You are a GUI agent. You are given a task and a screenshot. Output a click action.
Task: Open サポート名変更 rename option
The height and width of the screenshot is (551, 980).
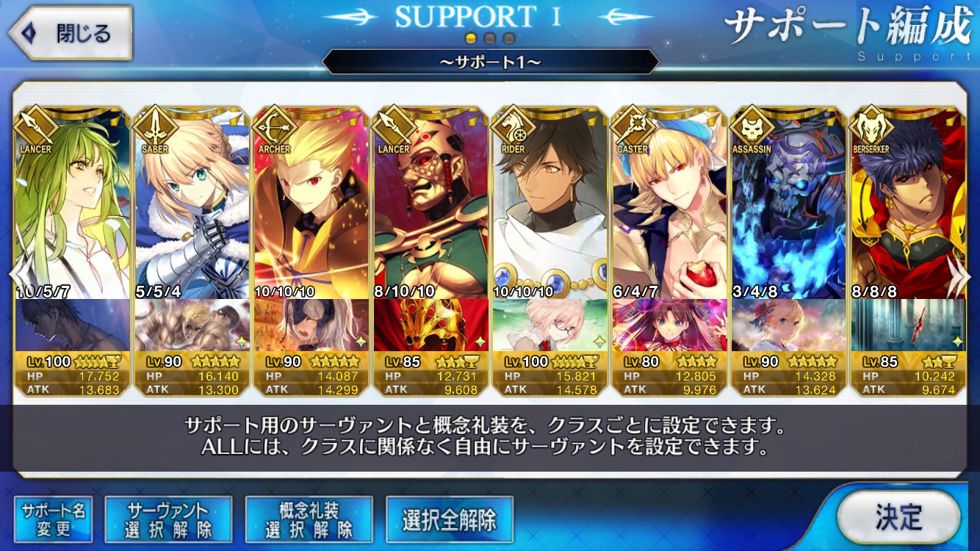[54, 519]
